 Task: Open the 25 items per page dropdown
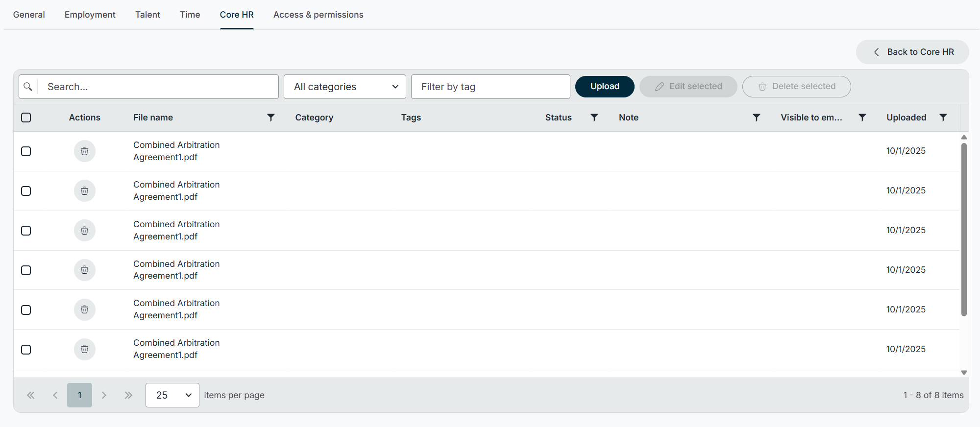click(x=172, y=395)
